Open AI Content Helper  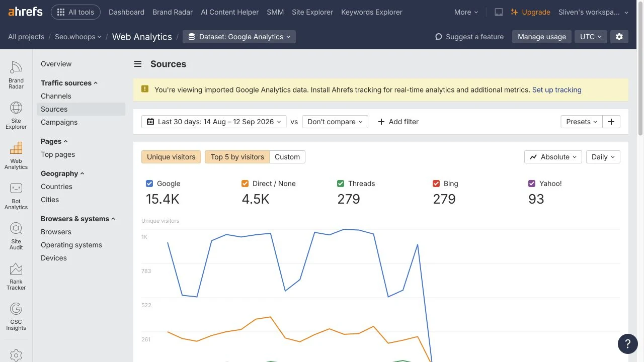[x=229, y=12]
